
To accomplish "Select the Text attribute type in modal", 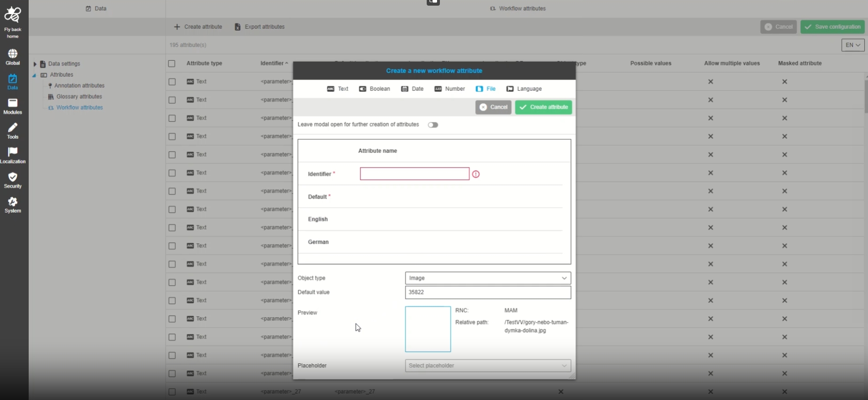I will 338,89.
